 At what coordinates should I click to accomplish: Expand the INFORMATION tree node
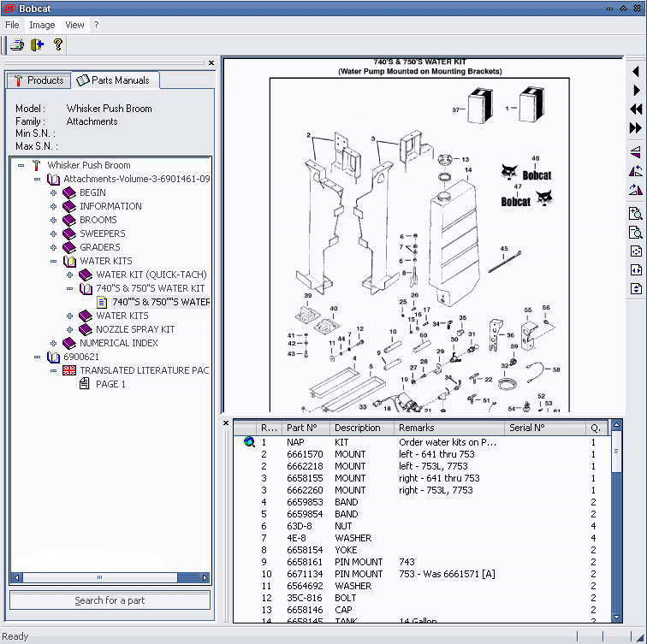53,206
